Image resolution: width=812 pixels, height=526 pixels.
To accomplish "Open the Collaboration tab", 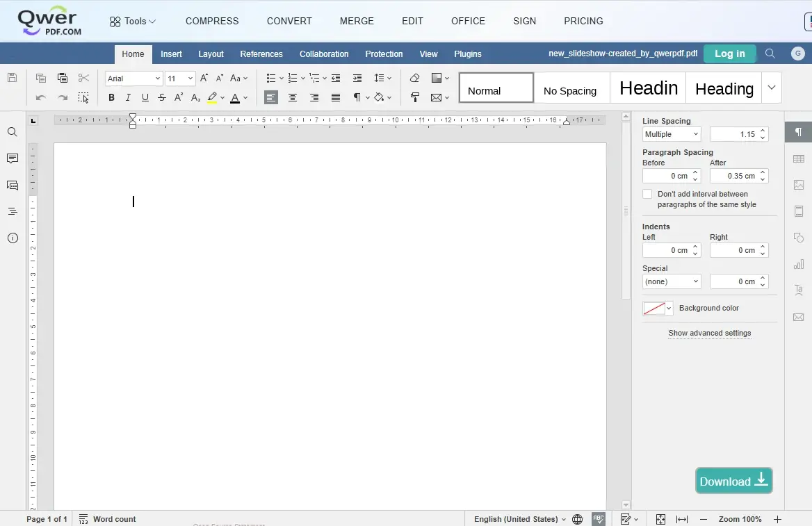I will (324, 54).
